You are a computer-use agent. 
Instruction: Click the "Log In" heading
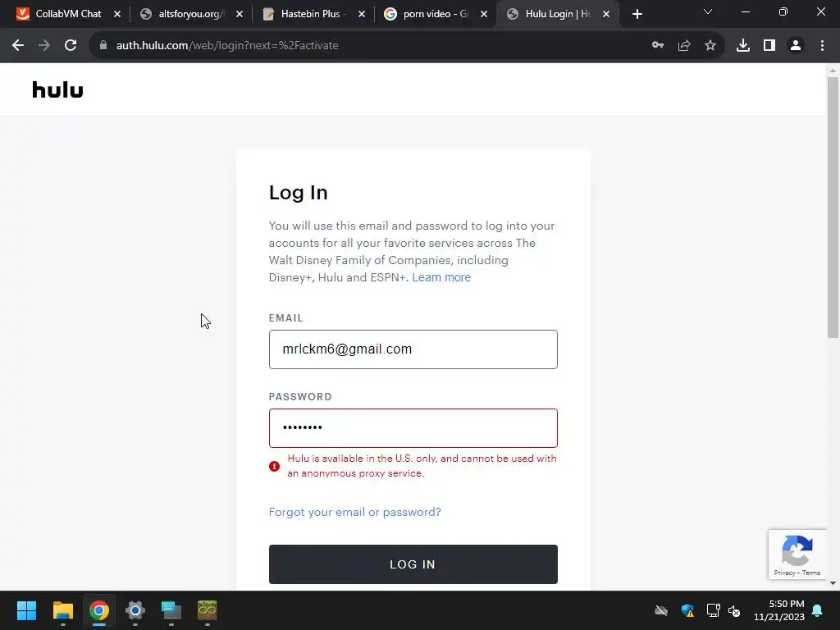(298, 193)
